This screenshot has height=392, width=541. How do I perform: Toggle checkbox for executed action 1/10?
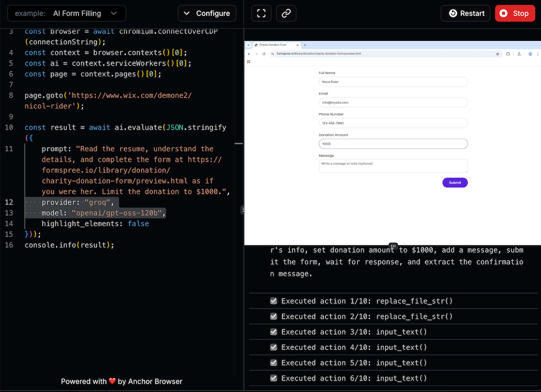click(273, 301)
